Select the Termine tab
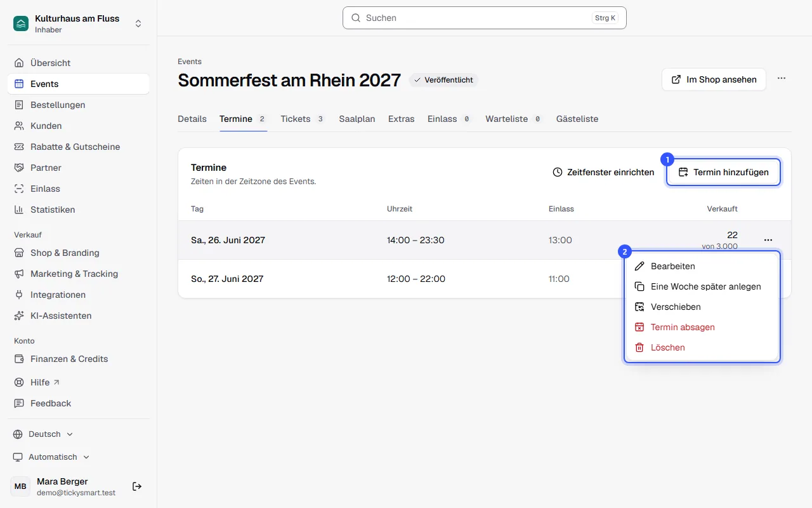The image size is (812, 508). point(244,119)
